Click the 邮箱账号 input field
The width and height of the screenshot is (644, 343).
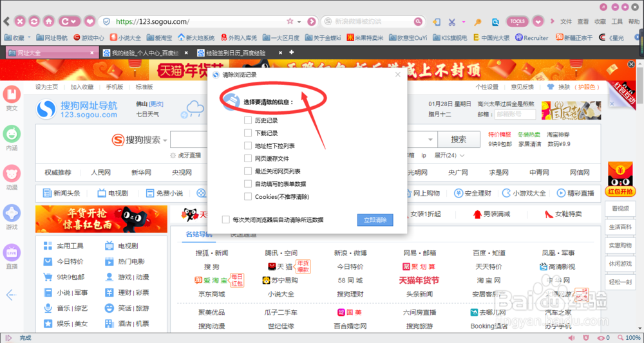pyautogui.click(x=515, y=115)
